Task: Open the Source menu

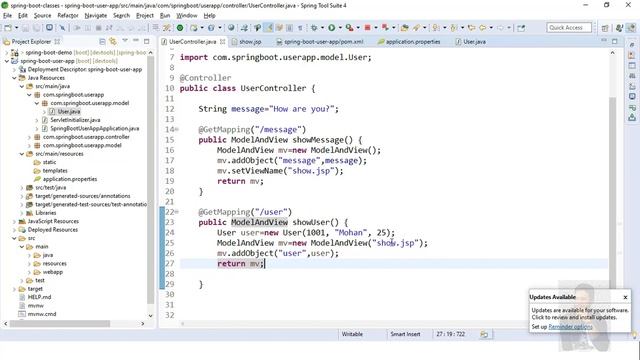Action: point(42,16)
